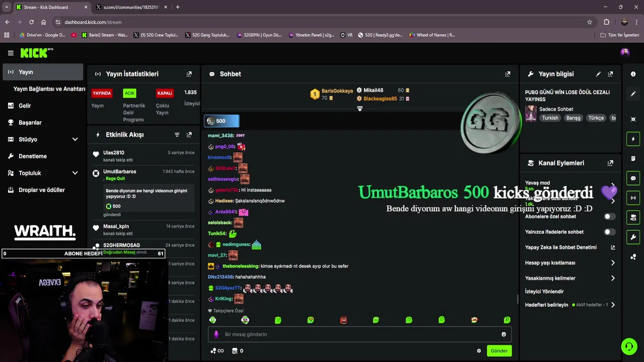Click İzleyici Yönlendir option
This screenshot has width=644, height=362.
pos(544,292)
